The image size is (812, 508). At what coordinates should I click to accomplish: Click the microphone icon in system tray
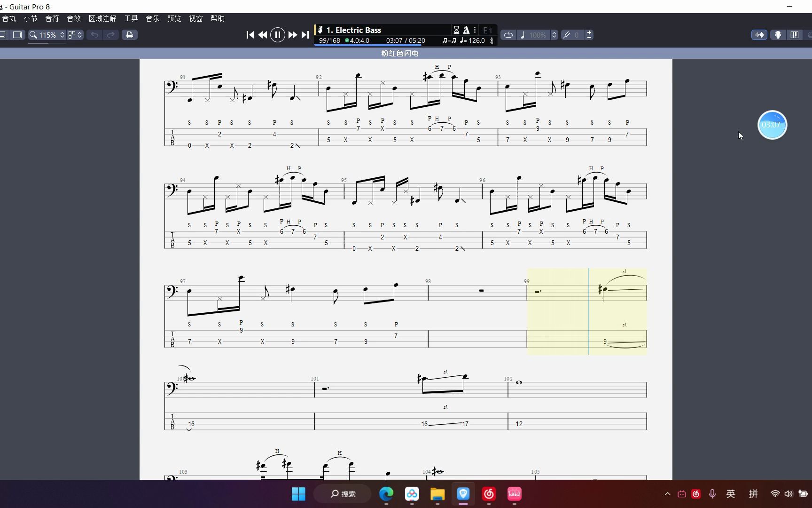[712, 494]
